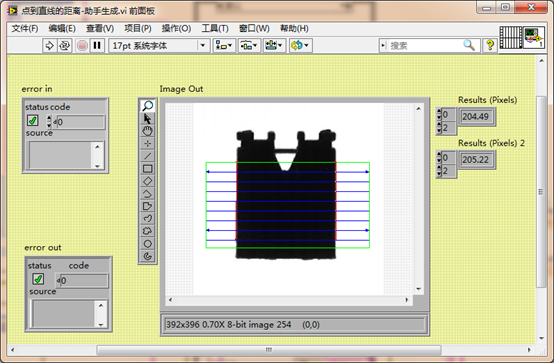
Task: Click the Abort Execution stop button
Action: [x=82, y=46]
